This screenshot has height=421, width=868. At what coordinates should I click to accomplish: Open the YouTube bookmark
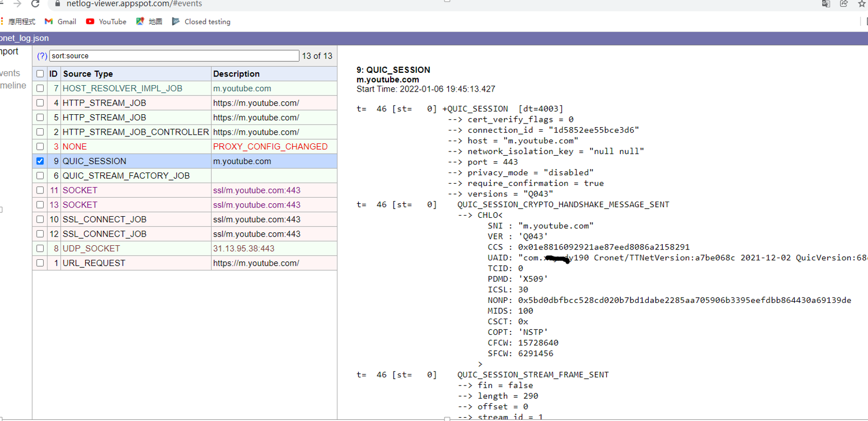(106, 22)
